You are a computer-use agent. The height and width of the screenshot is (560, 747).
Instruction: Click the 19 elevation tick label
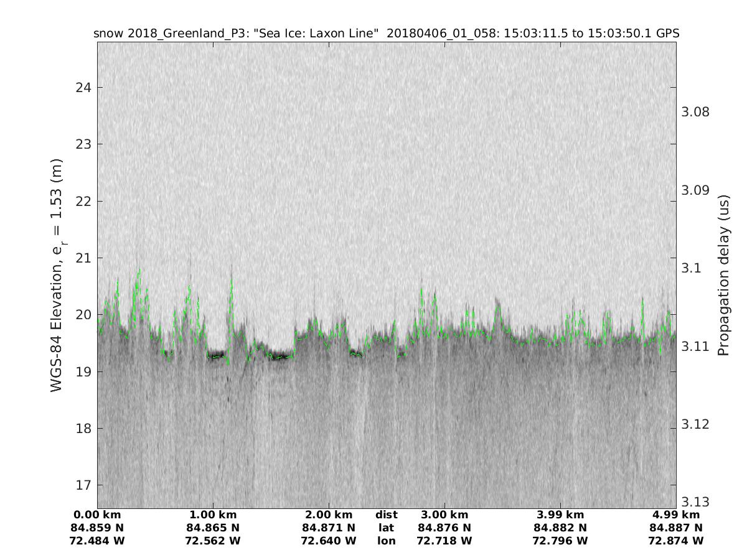point(83,371)
